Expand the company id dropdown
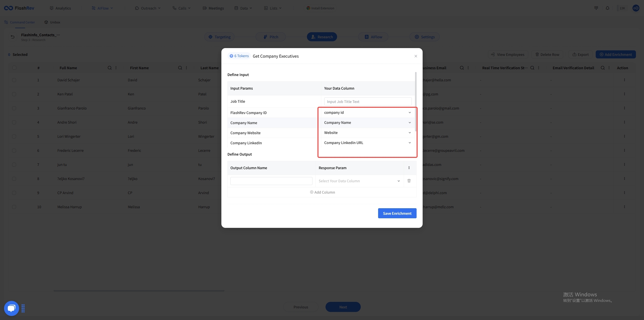The image size is (644, 320). pos(368,113)
